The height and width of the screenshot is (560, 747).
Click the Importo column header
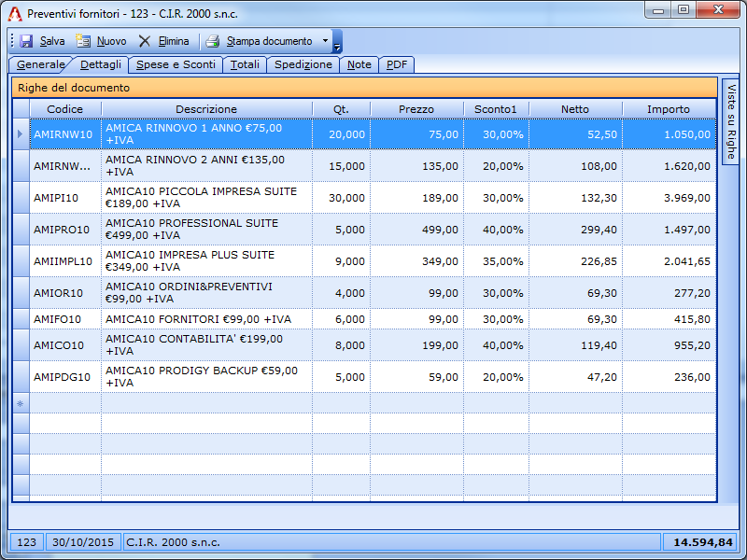click(669, 109)
